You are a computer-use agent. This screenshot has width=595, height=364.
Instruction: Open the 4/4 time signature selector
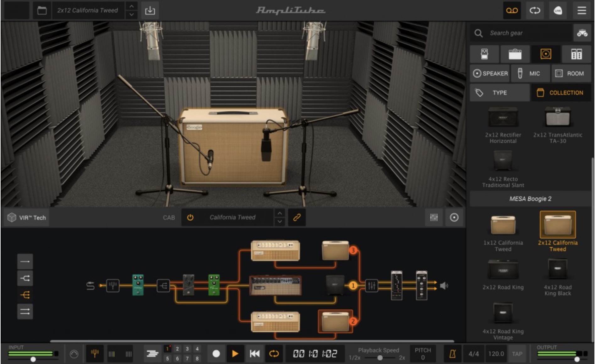pos(473,354)
